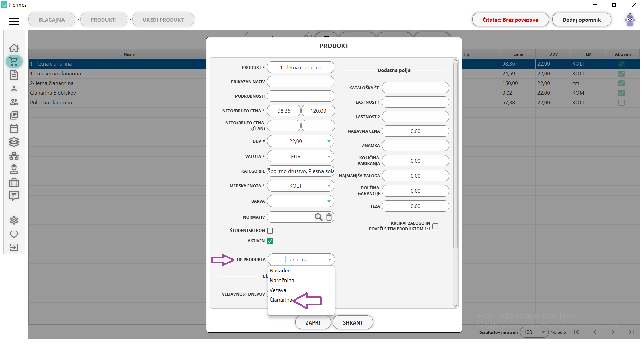Open the single person sidebar icon
The width and height of the screenshot is (644, 345).
click(14, 88)
